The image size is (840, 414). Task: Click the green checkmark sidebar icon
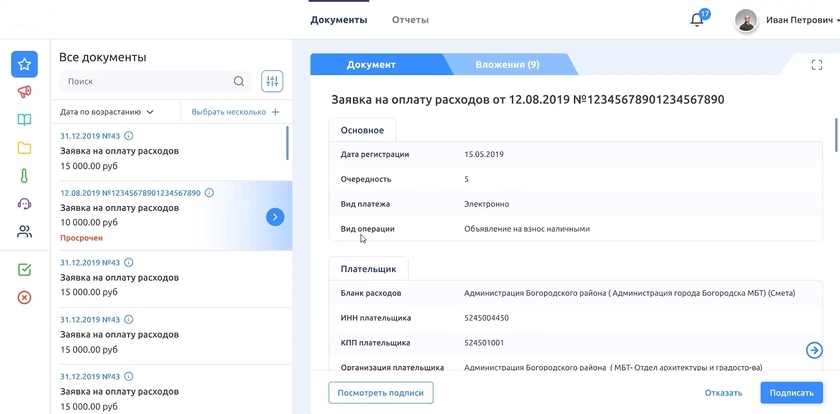click(x=24, y=269)
